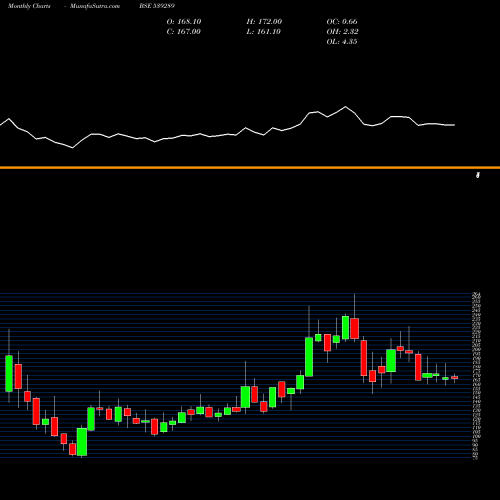Select the close value 'C: 167.00'
The image size is (500, 500).
click(184, 31)
